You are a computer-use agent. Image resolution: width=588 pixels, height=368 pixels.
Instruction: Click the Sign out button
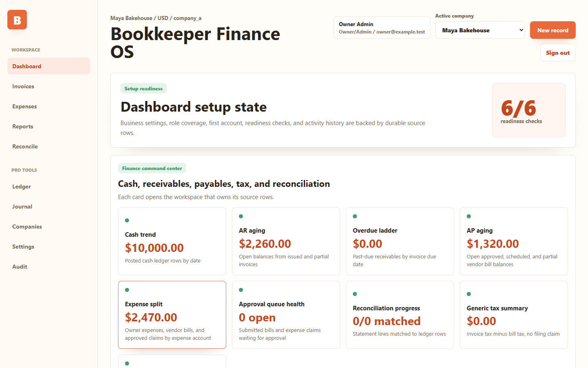click(x=558, y=53)
